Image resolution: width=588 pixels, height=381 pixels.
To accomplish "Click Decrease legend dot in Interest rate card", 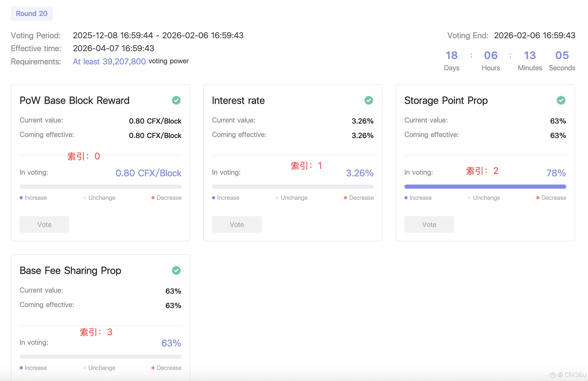I will 345,198.
